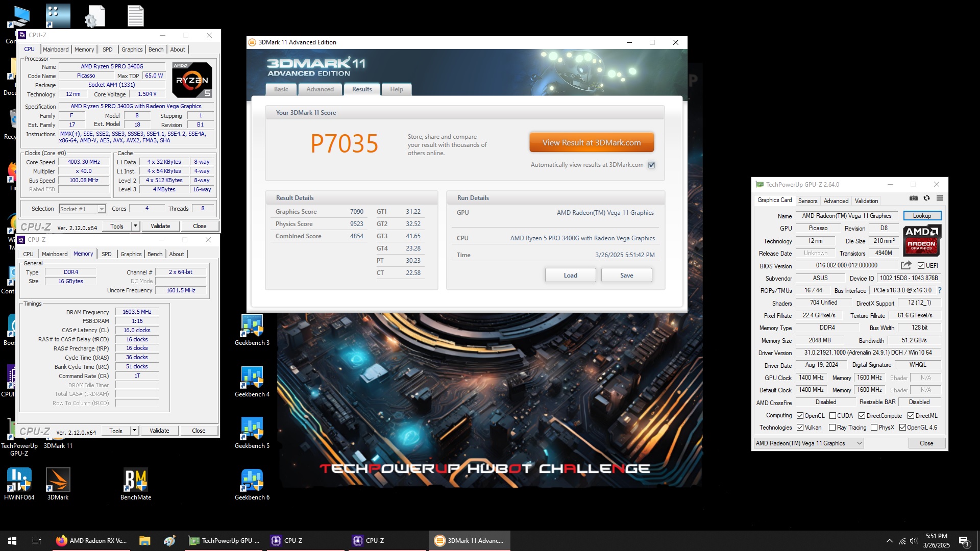Share BIOS using GPU-Z export icon
Image resolution: width=980 pixels, height=551 pixels.
click(906, 265)
